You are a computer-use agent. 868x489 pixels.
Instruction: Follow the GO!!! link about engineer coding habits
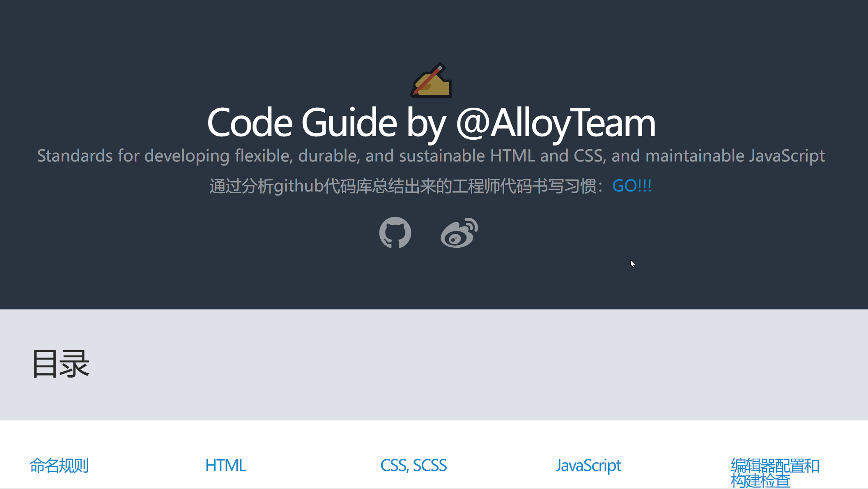[x=632, y=186]
